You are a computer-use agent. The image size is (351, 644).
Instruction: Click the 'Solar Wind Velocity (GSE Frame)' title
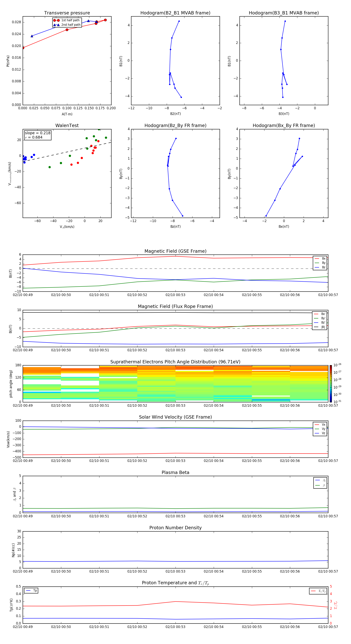[x=175, y=417]
